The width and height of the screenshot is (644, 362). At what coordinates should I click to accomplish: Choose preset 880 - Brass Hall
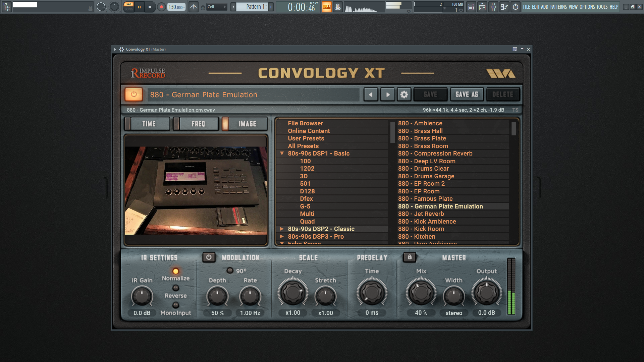(x=420, y=131)
